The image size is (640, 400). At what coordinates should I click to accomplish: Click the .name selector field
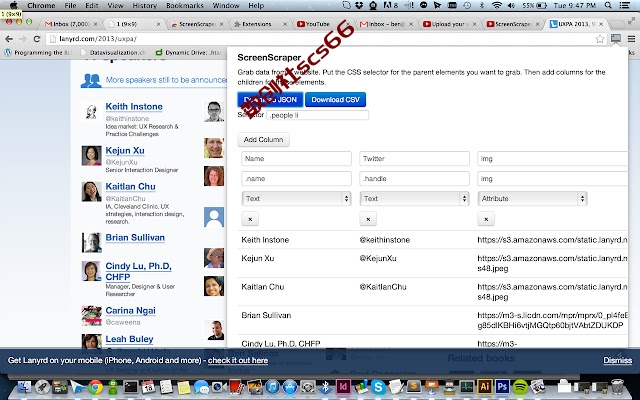[x=296, y=178]
